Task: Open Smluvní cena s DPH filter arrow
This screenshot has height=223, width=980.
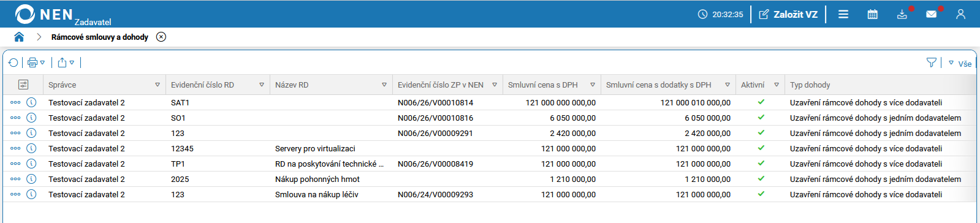Action: (593, 85)
